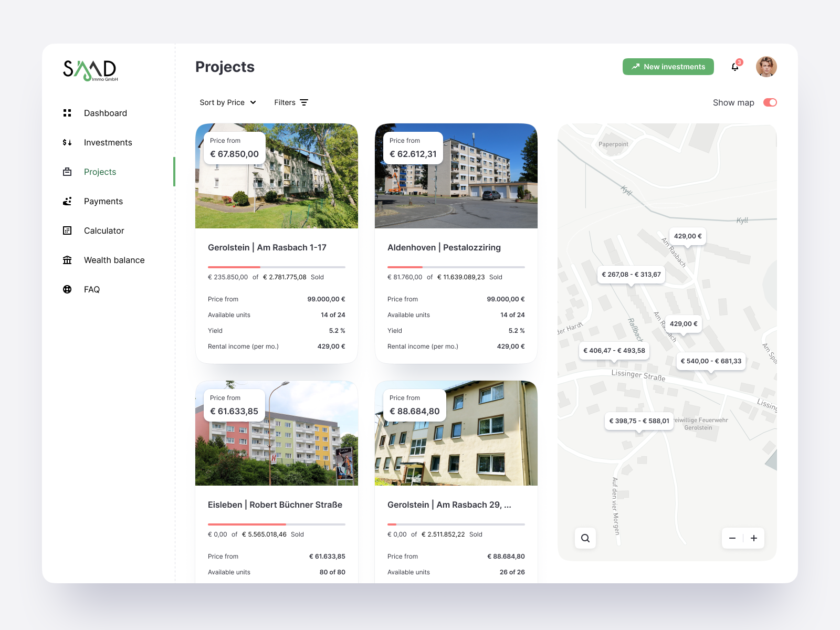Select the € 398,75 - € 588,01 map pin
This screenshot has height=630, width=840.
(x=638, y=421)
